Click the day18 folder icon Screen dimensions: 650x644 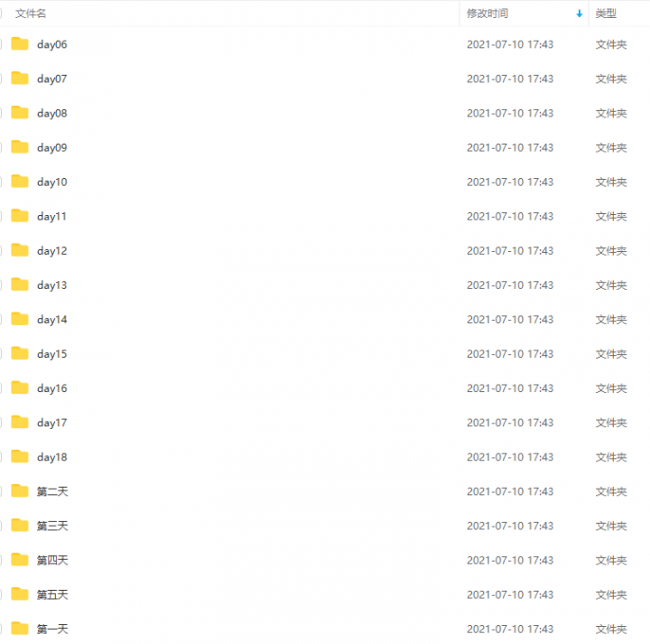20,456
